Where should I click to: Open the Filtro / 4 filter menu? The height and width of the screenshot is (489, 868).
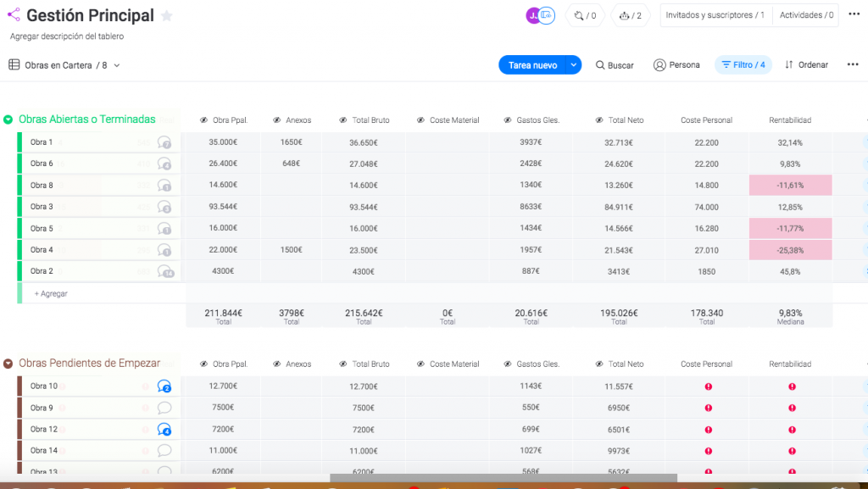pyautogui.click(x=743, y=65)
